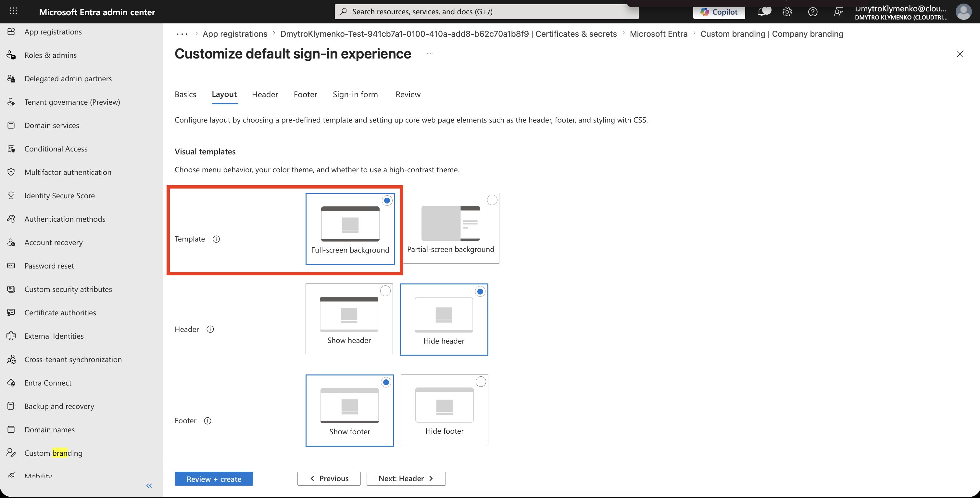Open the feedback icon in top bar
980x498 pixels.
838,12
